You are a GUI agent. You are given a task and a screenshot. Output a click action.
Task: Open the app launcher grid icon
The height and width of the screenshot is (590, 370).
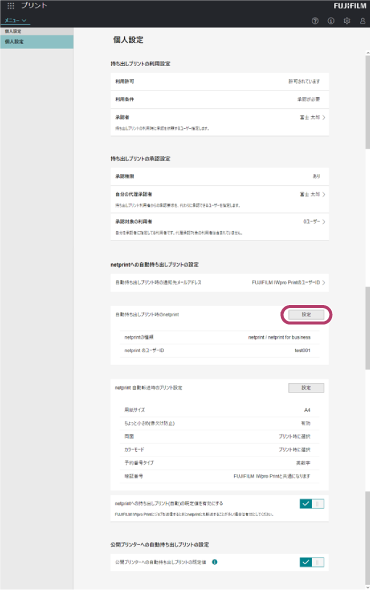coord(11,6)
